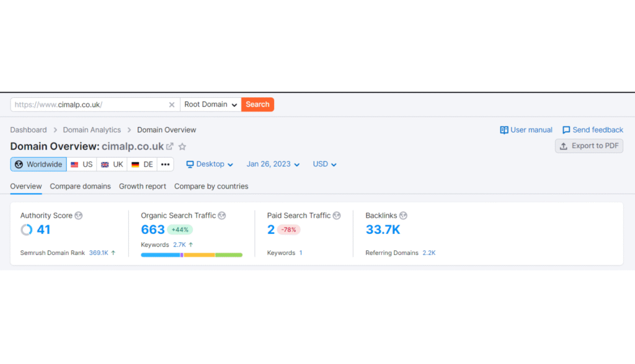Click the Worldwide globe icon
635x364 pixels.
tap(19, 164)
